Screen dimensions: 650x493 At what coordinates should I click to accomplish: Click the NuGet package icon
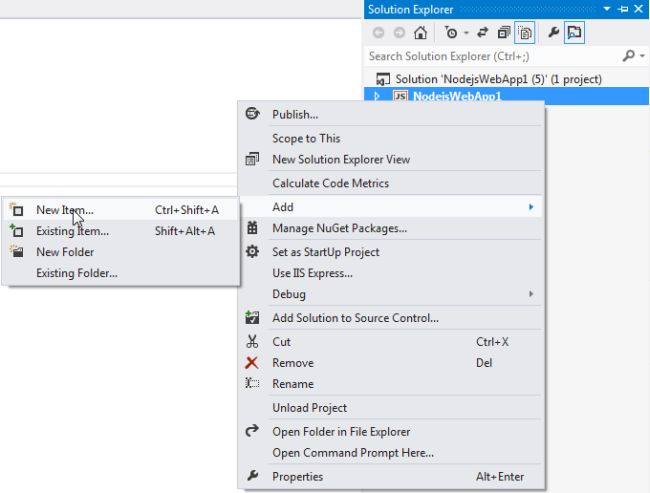[x=252, y=228]
